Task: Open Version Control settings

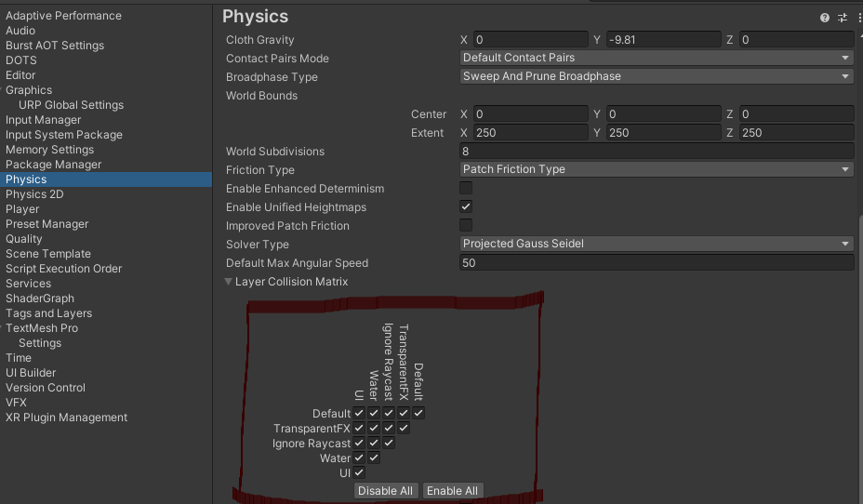Action: tap(46, 387)
